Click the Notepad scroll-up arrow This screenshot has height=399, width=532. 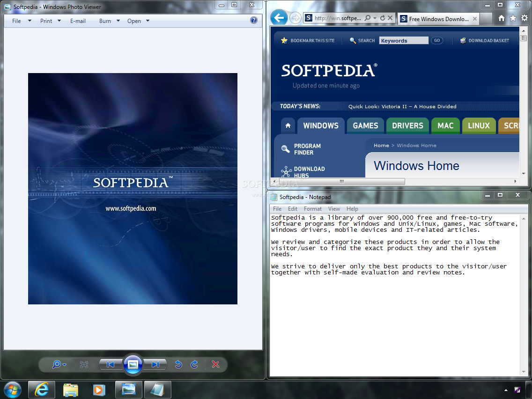(524, 219)
